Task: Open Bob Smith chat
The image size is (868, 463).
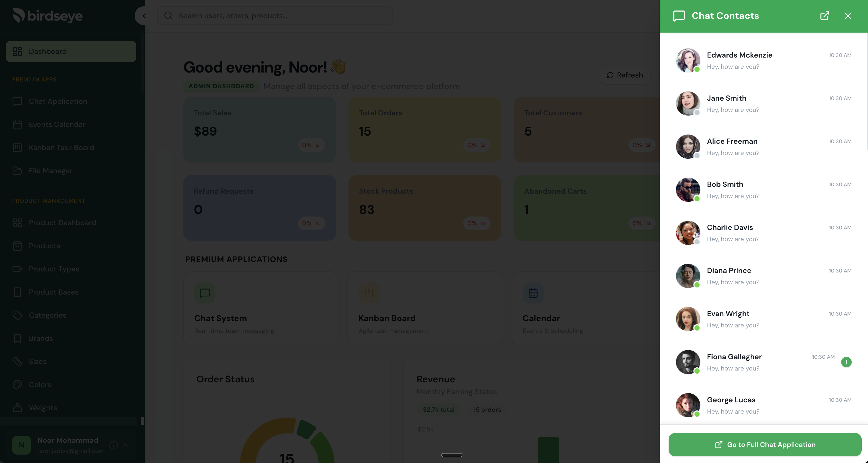Action: tap(763, 189)
